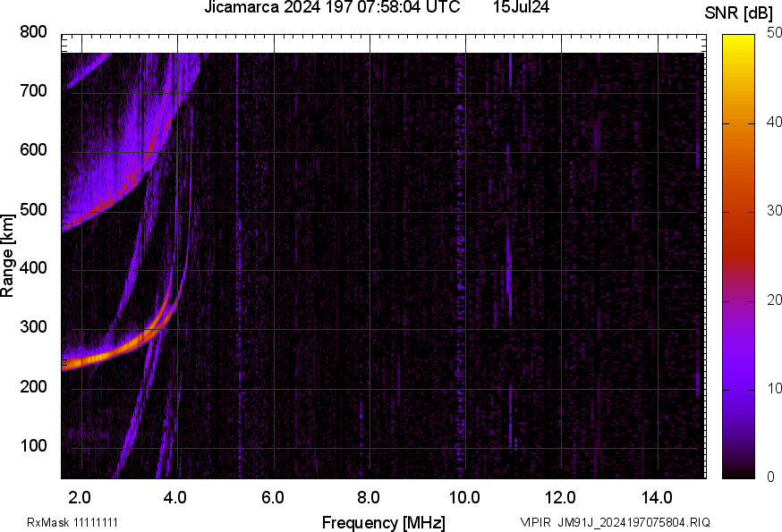Click the 'SNR [dB]' colorbar title
The image size is (782, 532).
pos(738,13)
